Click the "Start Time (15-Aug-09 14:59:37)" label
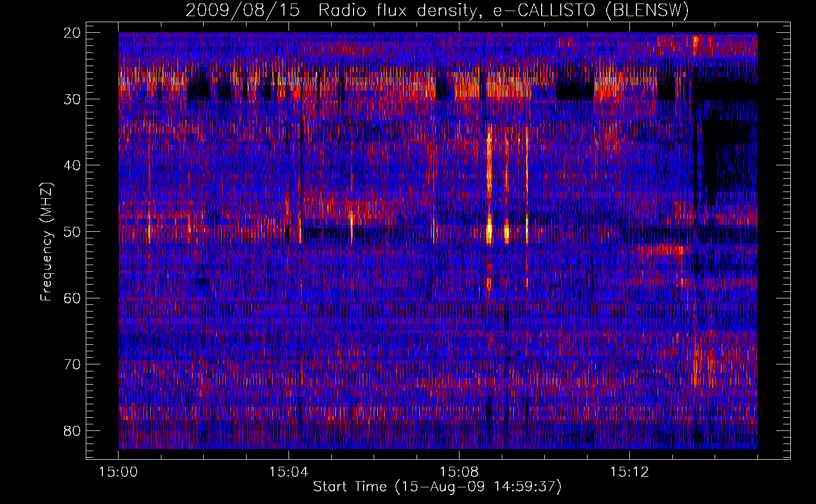The height and width of the screenshot is (504, 816). tap(437, 487)
